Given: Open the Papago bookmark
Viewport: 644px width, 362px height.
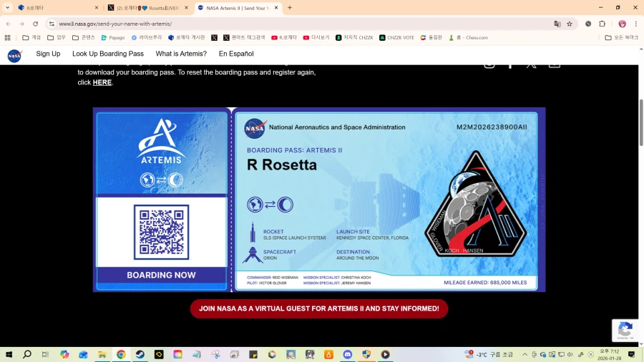Looking at the screenshot, I should 113,37.
